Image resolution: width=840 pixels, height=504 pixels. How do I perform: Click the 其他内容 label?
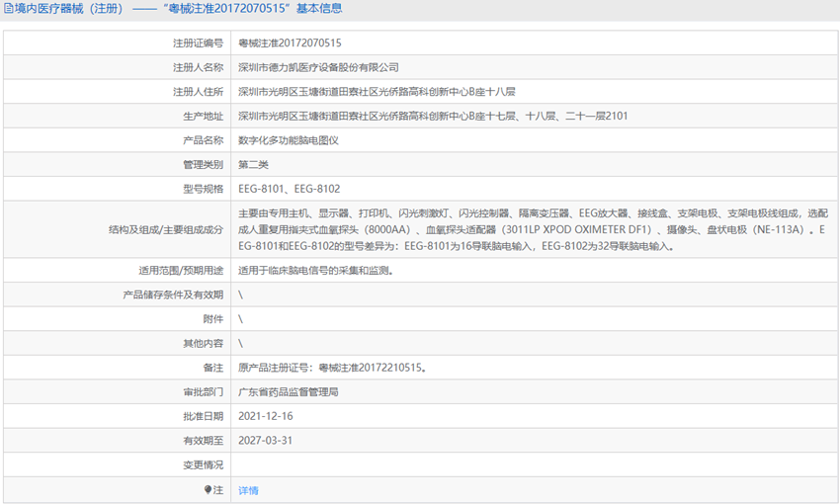click(x=203, y=343)
